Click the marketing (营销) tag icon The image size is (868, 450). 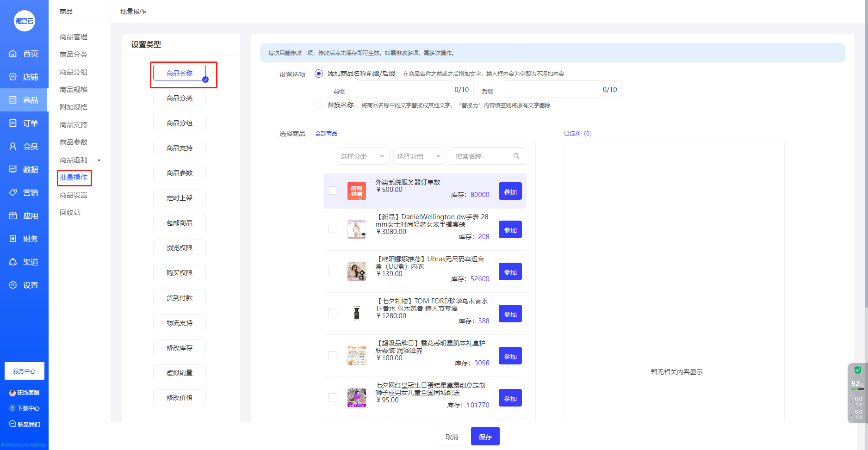[x=13, y=192]
